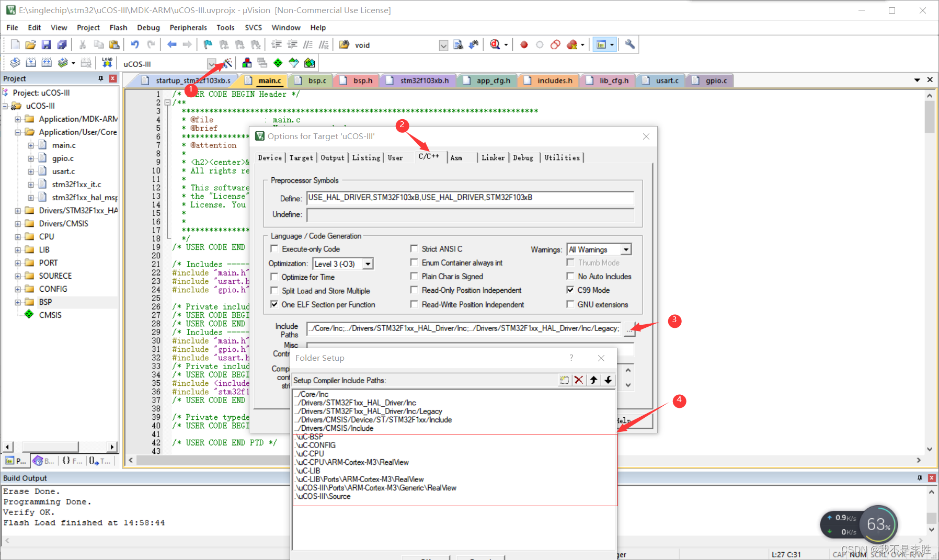Open the Pack Installer icon
939x560 pixels.
[x=310, y=63]
